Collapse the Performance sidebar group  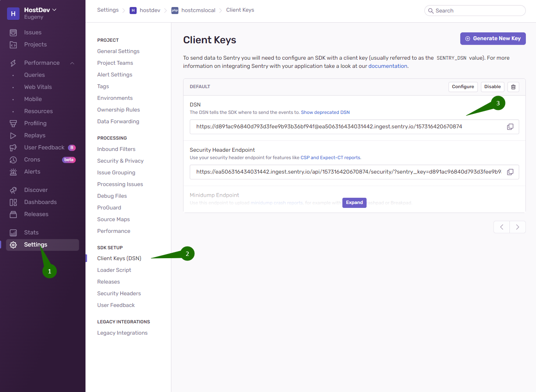tap(72, 63)
